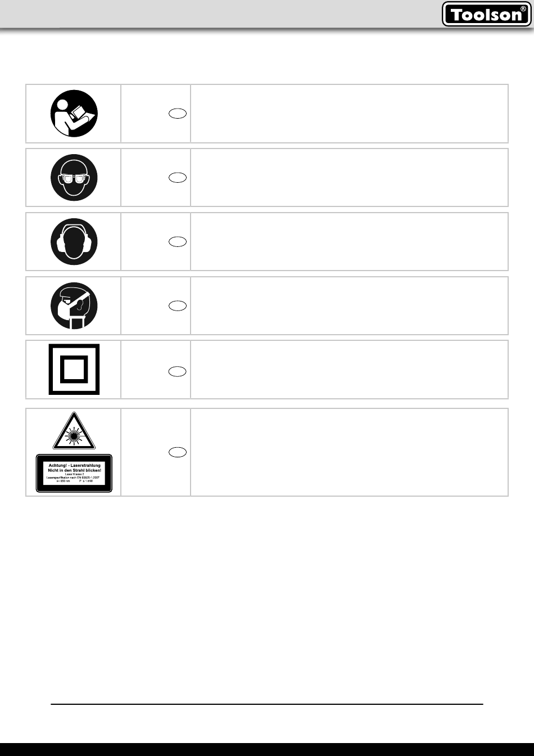Image resolution: width=534 pixels, height=756 pixels.
Task: Open the Achtung Laserstrahlung warning label
Action: coord(74,473)
